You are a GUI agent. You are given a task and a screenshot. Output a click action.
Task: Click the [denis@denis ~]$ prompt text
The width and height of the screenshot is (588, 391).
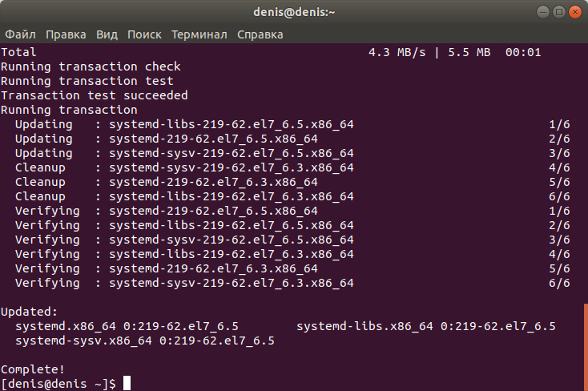pos(58,384)
